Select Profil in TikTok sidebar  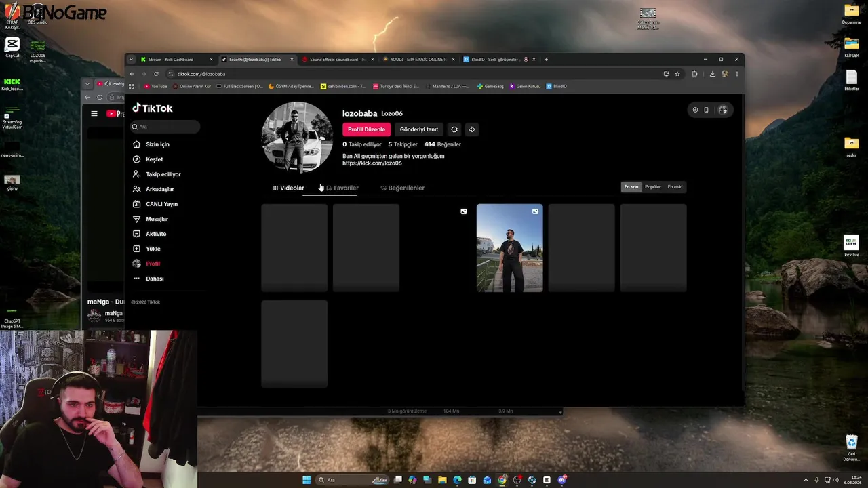tap(146, 264)
